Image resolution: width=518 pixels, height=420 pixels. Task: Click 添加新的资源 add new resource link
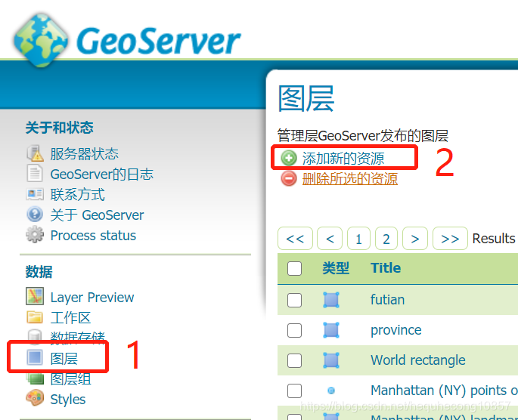pyautogui.click(x=343, y=158)
